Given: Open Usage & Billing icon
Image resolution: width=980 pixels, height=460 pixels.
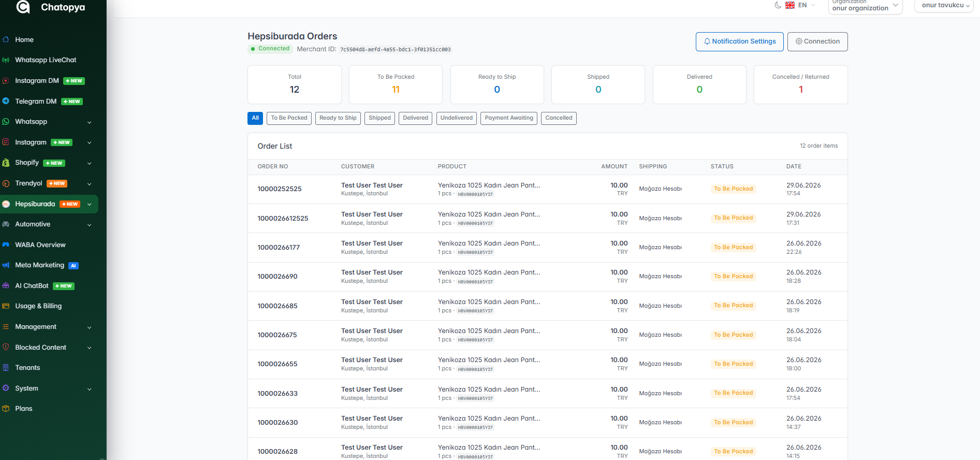Looking at the screenshot, I should click(6, 306).
